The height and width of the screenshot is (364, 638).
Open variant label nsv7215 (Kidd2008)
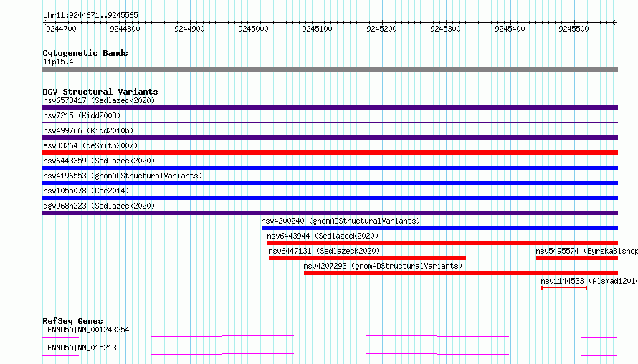point(82,115)
